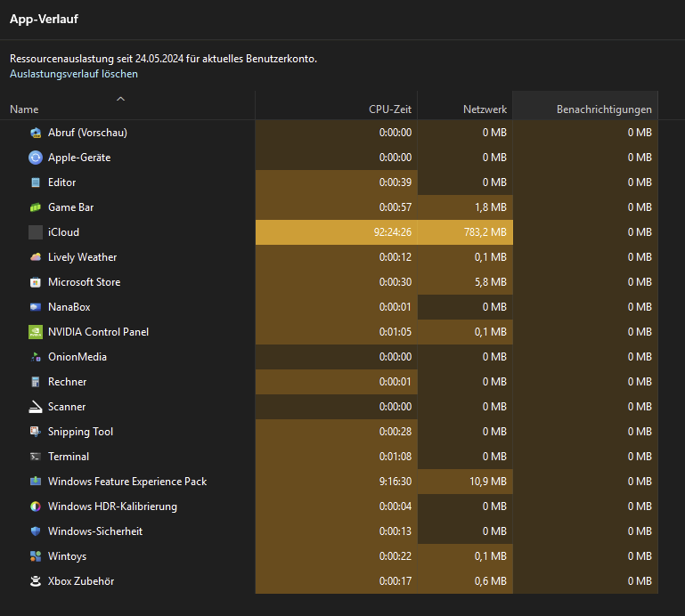Click the 0:00:22 CPU time cell
Image resolution: width=685 pixels, height=616 pixels.
(x=337, y=555)
